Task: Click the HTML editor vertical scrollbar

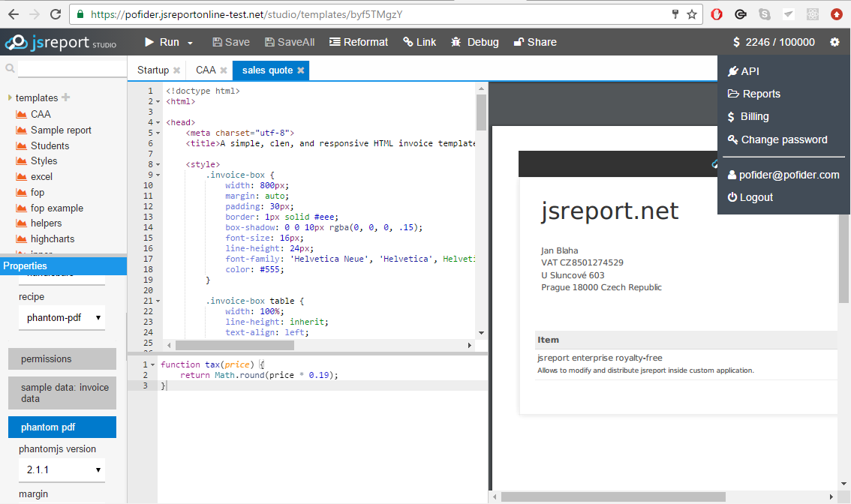Action: 481,112
